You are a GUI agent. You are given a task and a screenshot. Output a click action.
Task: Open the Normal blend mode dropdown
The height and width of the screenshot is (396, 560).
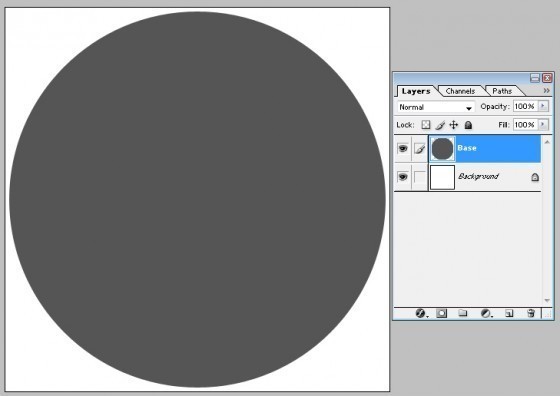pos(436,107)
